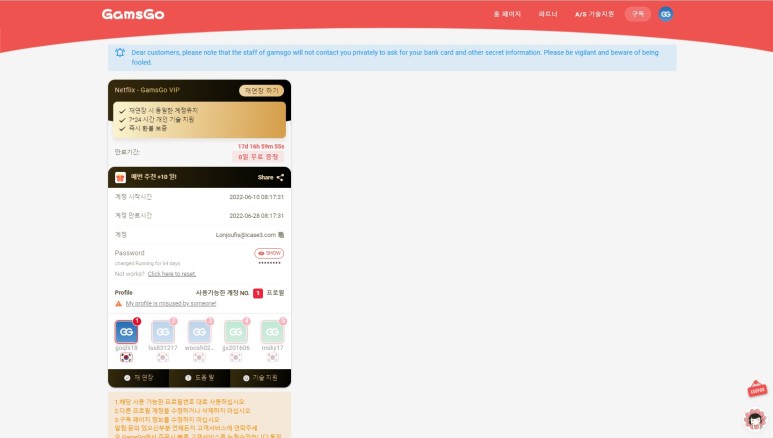Switch to the 재연장 bottom tab
This screenshot has height=438, width=773.
point(139,378)
